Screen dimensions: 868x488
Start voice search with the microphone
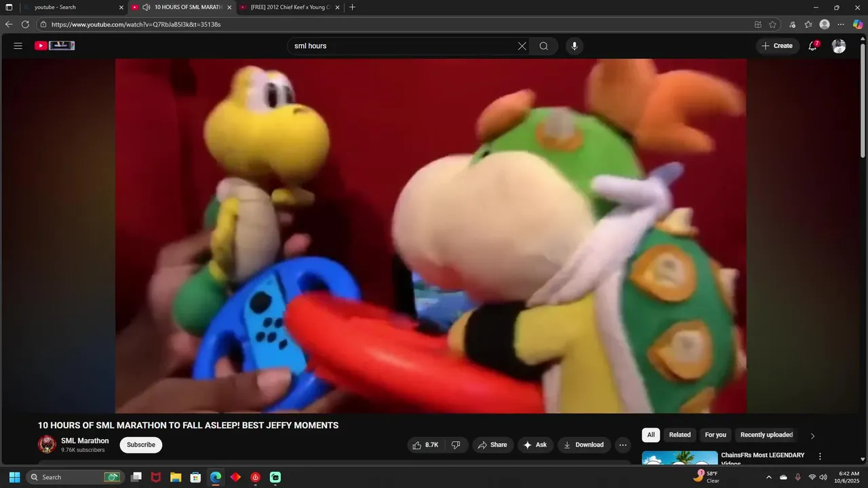pyautogui.click(x=574, y=46)
